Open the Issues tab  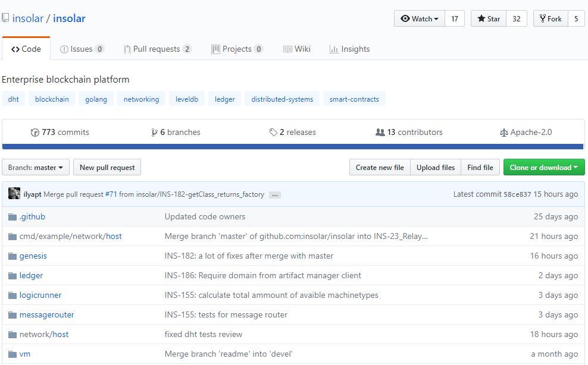pos(82,49)
